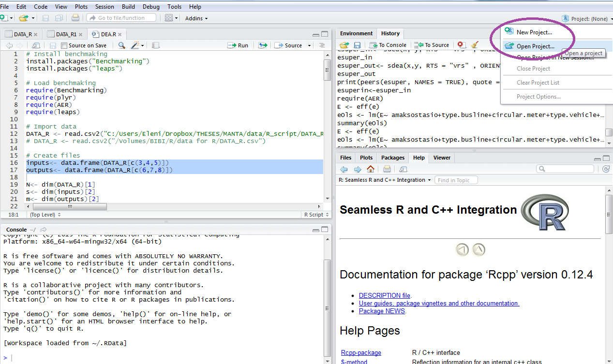Click the Save history floppy disk icon
Viewport: 613px width, 364px height.
click(357, 45)
